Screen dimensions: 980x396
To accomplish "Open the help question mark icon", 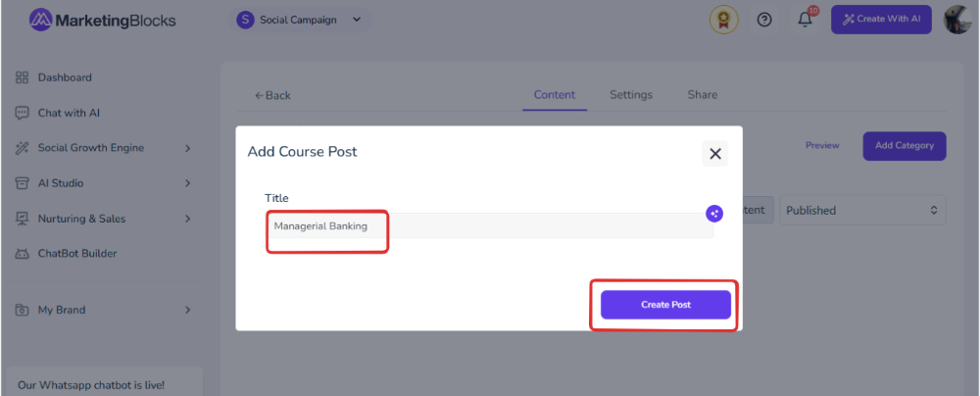I will click(x=763, y=20).
